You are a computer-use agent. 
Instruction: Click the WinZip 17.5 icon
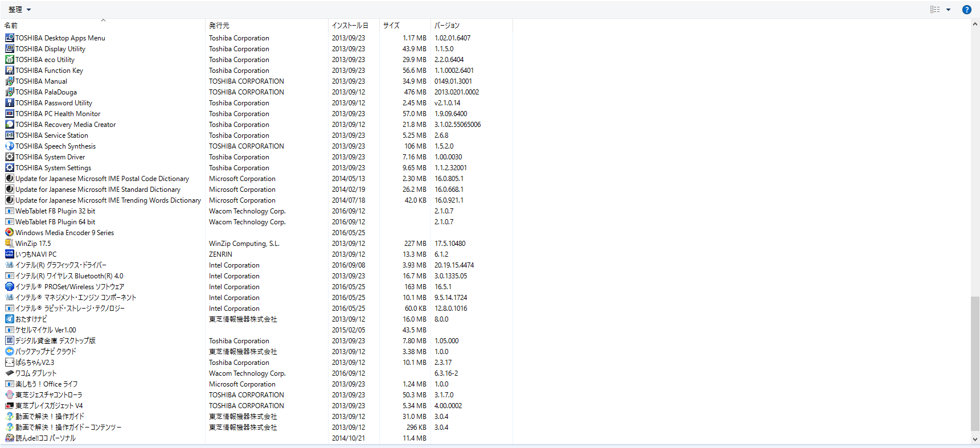[9, 244]
